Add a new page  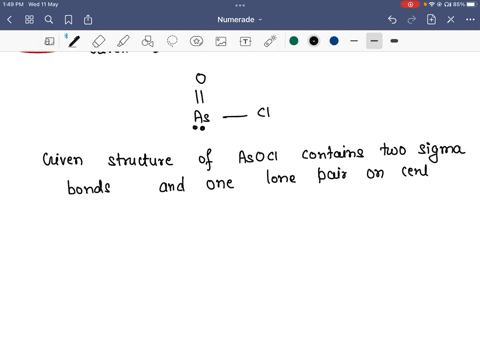coord(431,20)
